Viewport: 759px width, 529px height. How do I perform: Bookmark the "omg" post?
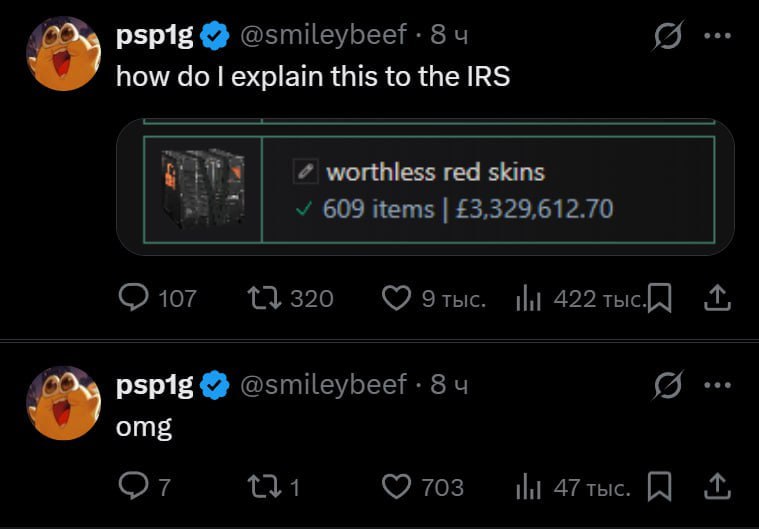click(658, 487)
